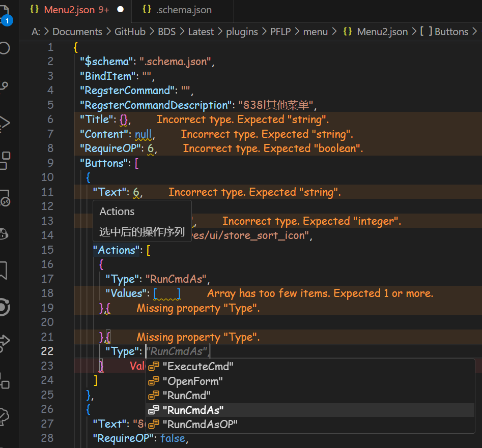Pick "OpenForm" in the autocomplete list

pos(192,381)
